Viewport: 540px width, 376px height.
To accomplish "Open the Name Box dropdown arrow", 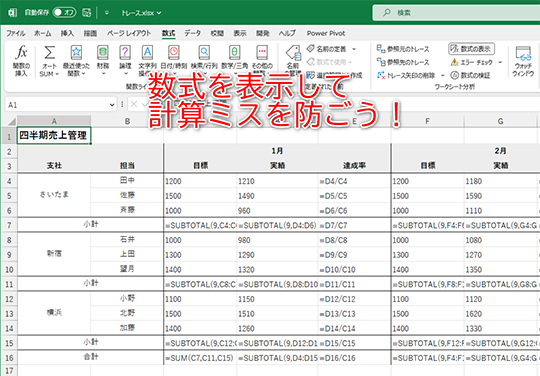I will coord(112,105).
